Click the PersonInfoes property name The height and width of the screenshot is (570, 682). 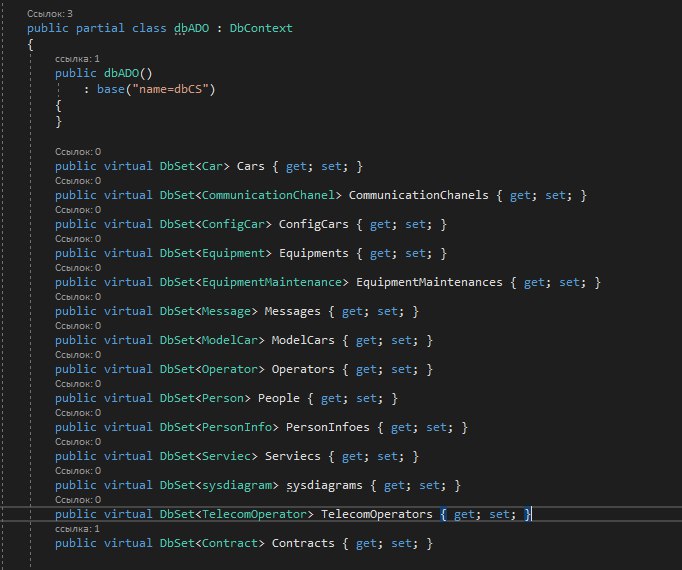pyautogui.click(x=328, y=427)
